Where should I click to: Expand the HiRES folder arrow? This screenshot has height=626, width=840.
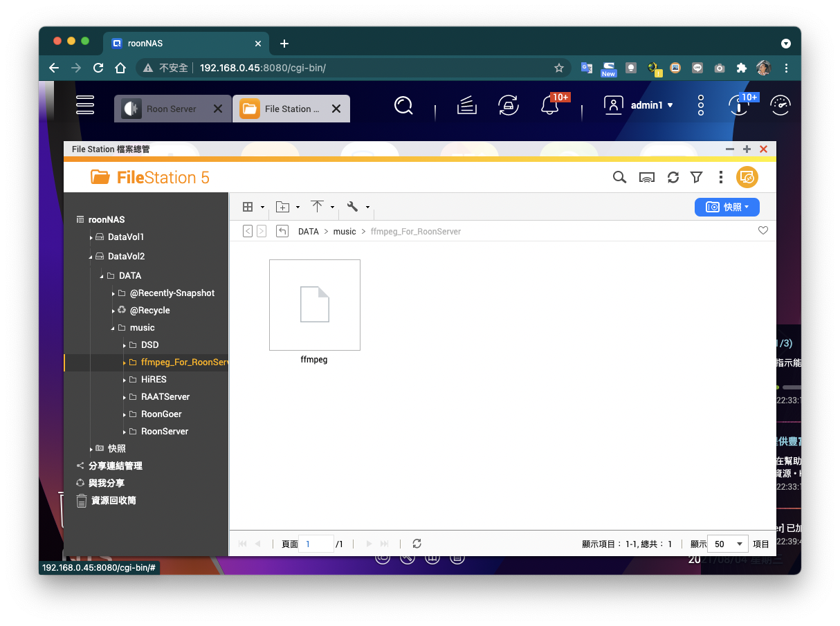(124, 380)
